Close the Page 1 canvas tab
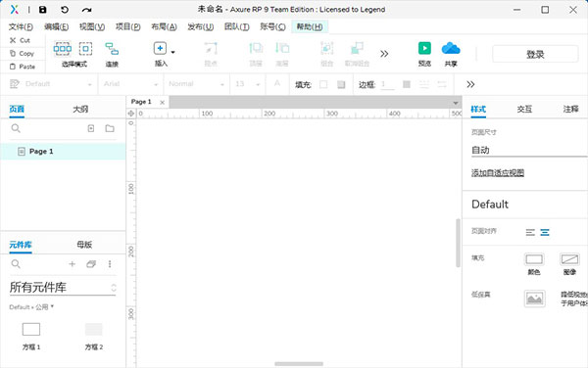Viewport: 588px width, 368px height. (162, 102)
